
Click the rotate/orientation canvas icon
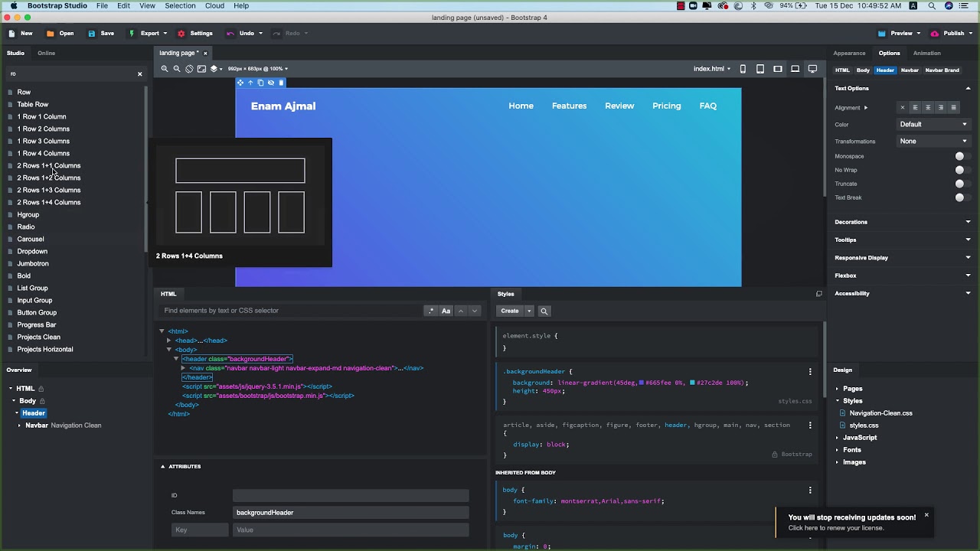[x=189, y=69]
